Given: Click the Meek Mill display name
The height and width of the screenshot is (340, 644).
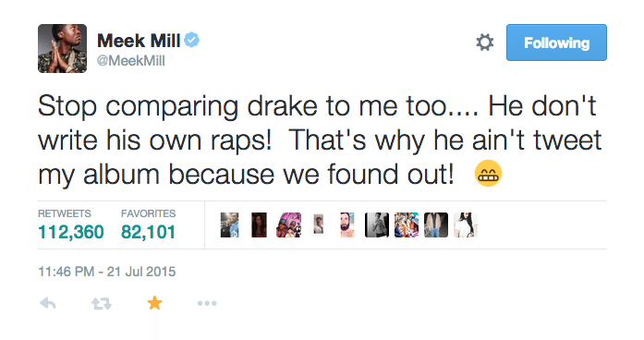Looking at the screenshot, I should pos(139,41).
